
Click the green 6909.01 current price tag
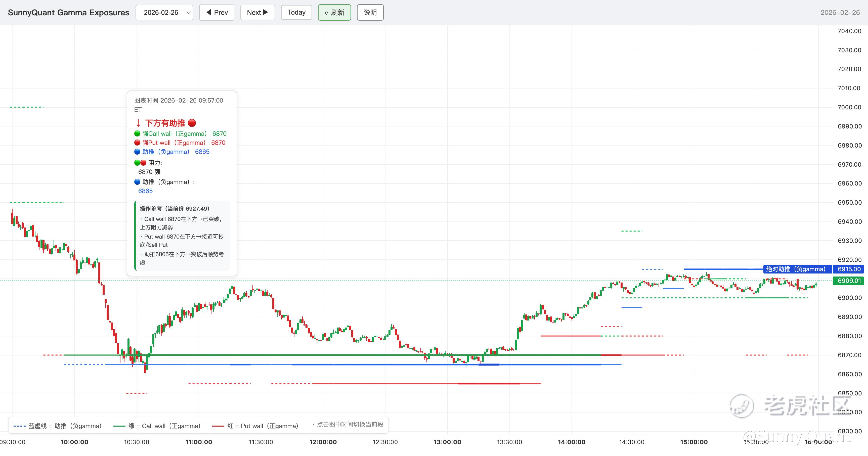point(849,281)
